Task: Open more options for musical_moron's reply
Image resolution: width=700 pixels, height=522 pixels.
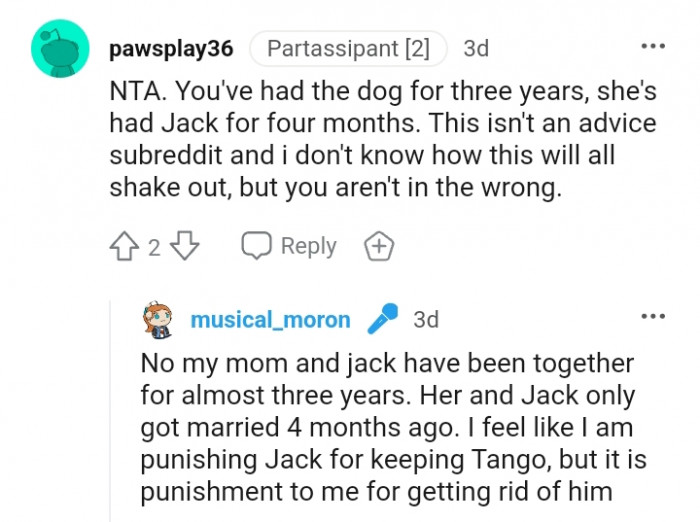Action: 652,318
